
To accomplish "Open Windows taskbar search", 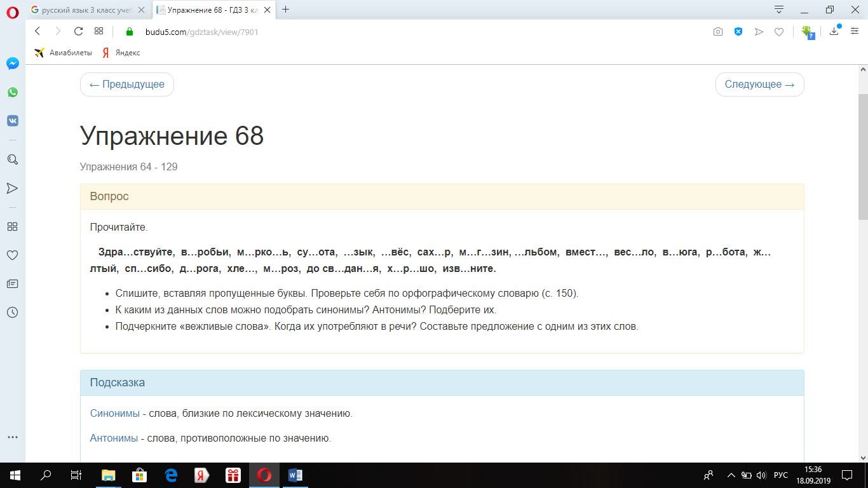I will (46, 475).
